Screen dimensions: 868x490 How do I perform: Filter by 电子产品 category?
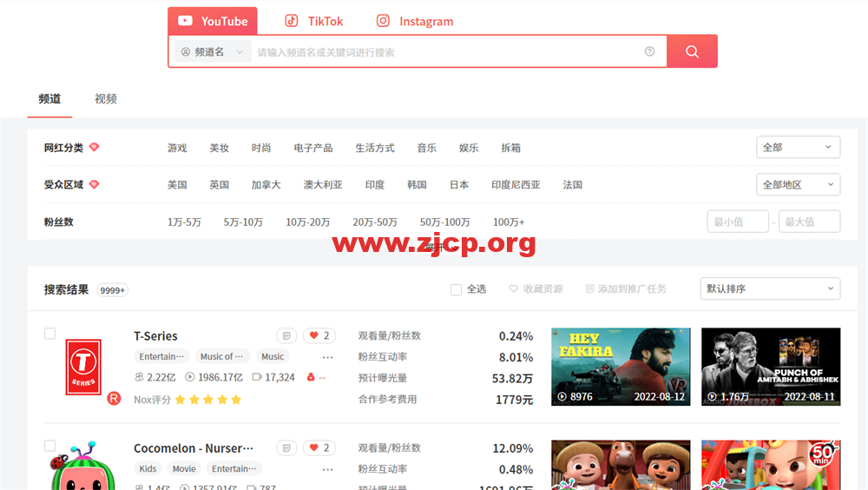[313, 148]
